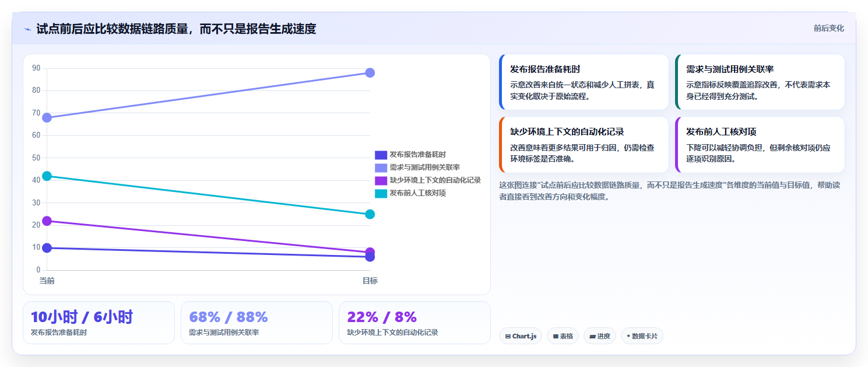The height and width of the screenshot is (367, 868).
Task: Click the y-axis value 90
Action: 36,68
